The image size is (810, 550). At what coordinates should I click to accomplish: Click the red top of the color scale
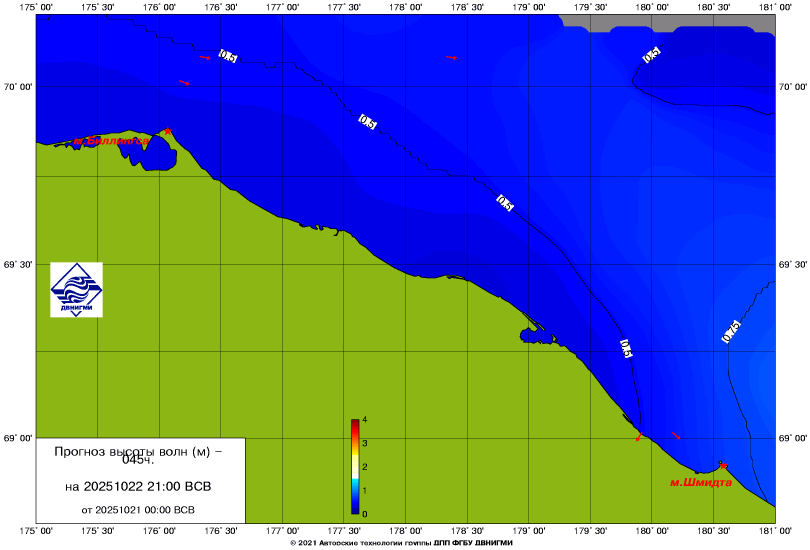tap(355, 423)
